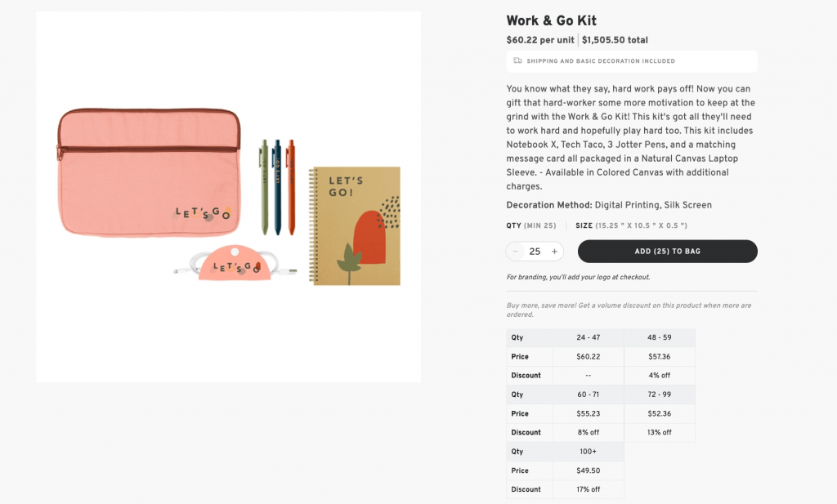Increase quantity with the plus stepper
This screenshot has height=504, width=837.
coord(554,251)
